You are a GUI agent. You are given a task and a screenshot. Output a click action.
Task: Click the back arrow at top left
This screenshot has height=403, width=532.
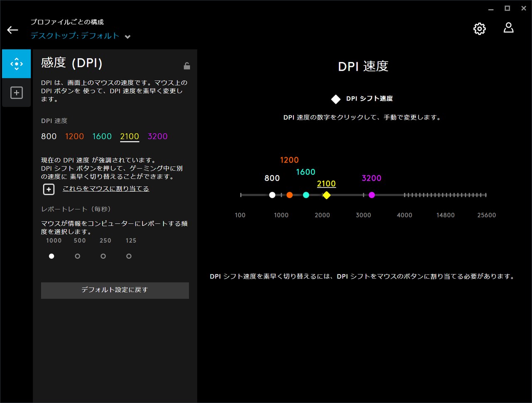[12, 30]
